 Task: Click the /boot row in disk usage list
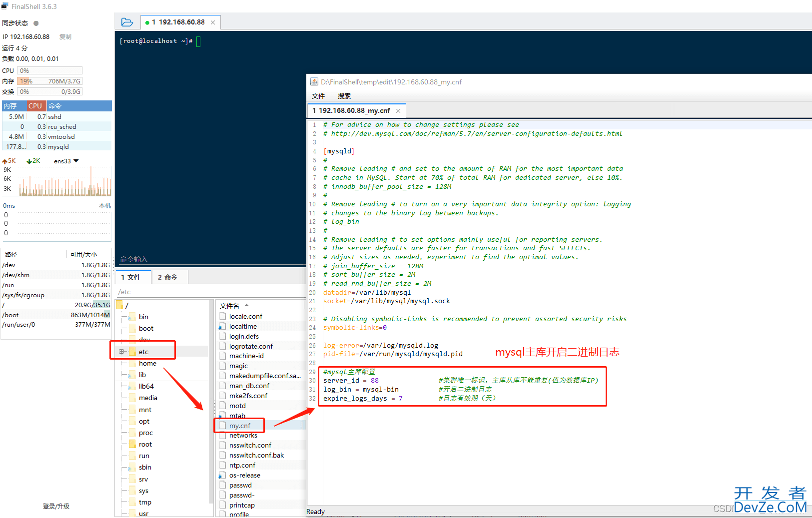pos(56,315)
